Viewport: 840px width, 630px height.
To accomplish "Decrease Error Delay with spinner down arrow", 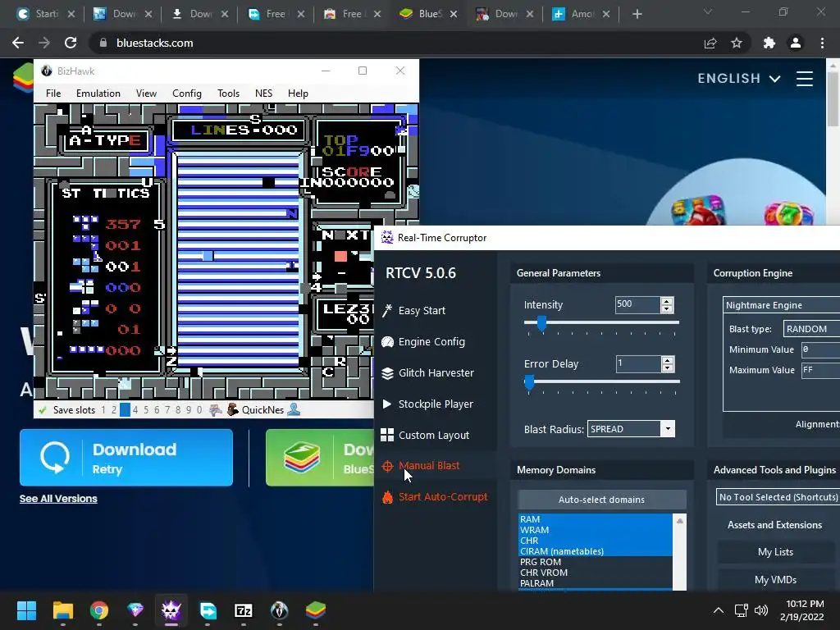I will [x=667, y=368].
